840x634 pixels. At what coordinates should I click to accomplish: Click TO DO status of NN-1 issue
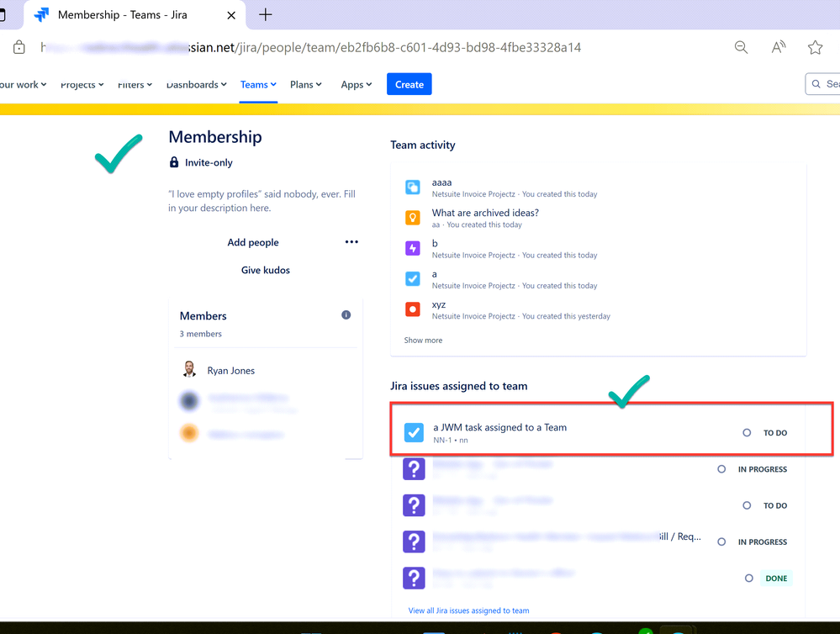(x=775, y=433)
